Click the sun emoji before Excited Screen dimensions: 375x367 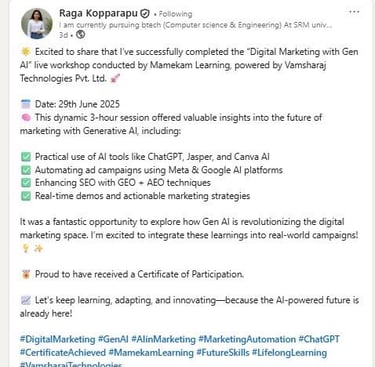click(x=26, y=52)
